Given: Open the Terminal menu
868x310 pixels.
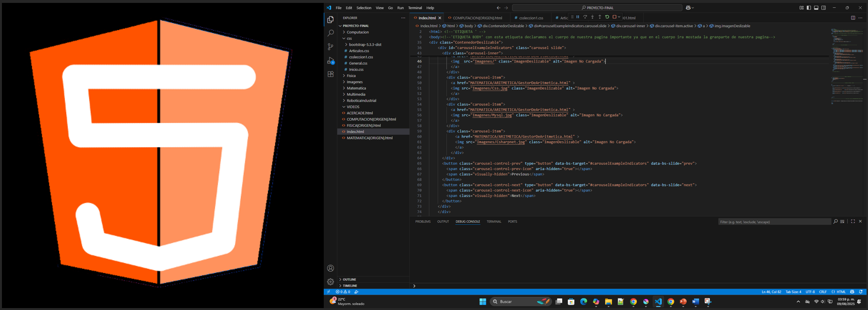Looking at the screenshot, I should click(x=415, y=8).
